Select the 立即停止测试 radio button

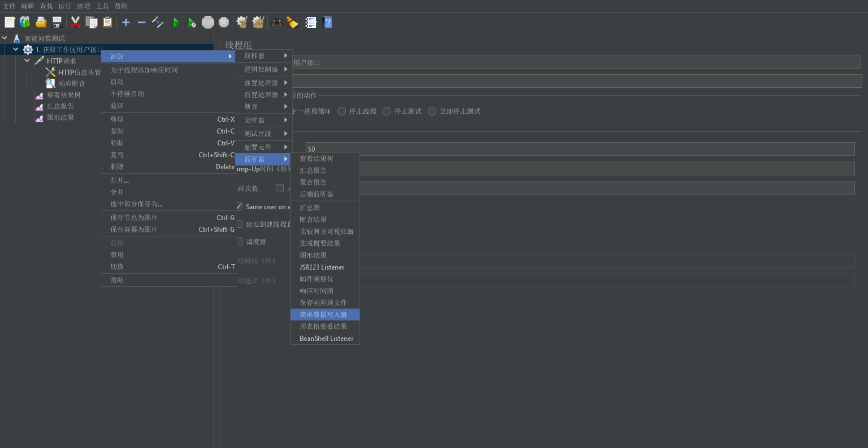(x=432, y=111)
